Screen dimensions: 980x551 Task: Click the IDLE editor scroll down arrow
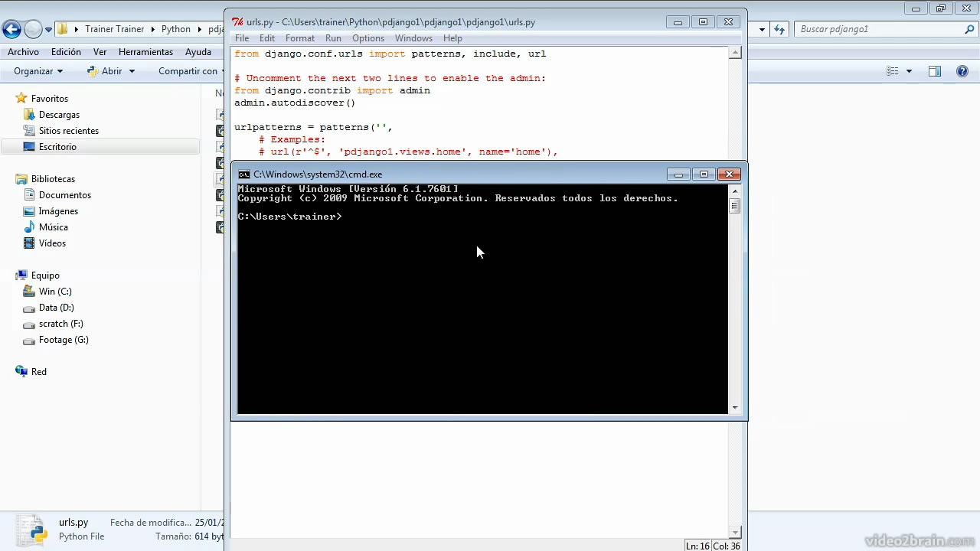click(x=735, y=532)
